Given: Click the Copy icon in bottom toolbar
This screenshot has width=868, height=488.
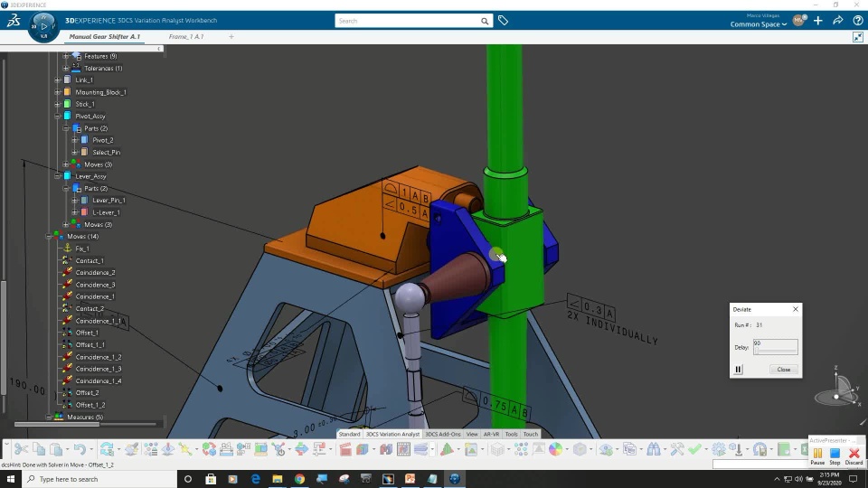Looking at the screenshot, I should pos(39,449).
